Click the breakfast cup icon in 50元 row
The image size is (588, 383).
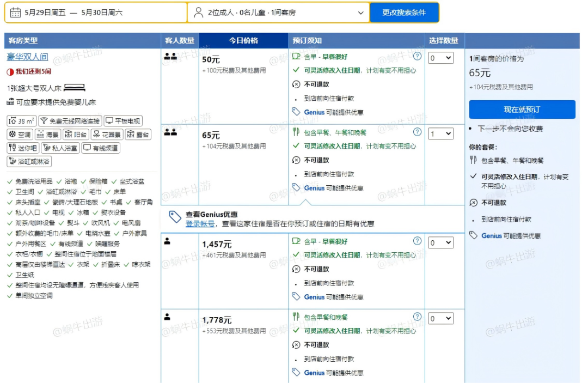(x=296, y=56)
